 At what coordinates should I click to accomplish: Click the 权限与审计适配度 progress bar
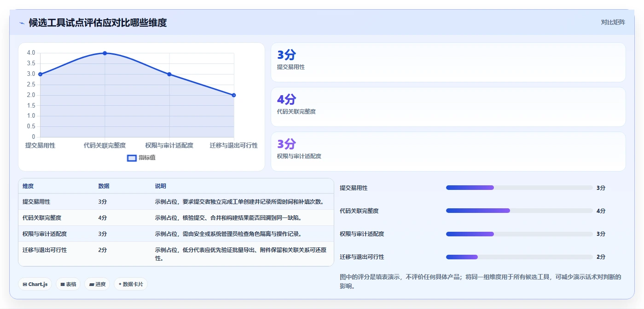tap(519, 234)
